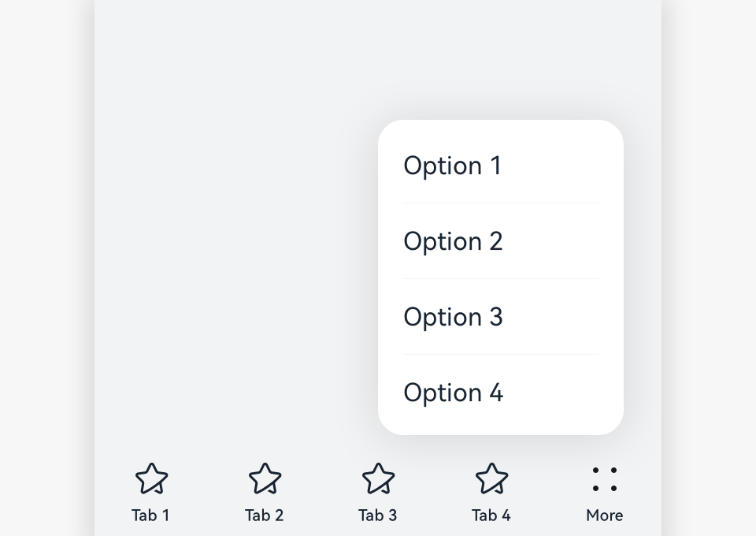Click the star icon above Tab 3
Viewport: 756px width, 536px height.
click(x=378, y=478)
